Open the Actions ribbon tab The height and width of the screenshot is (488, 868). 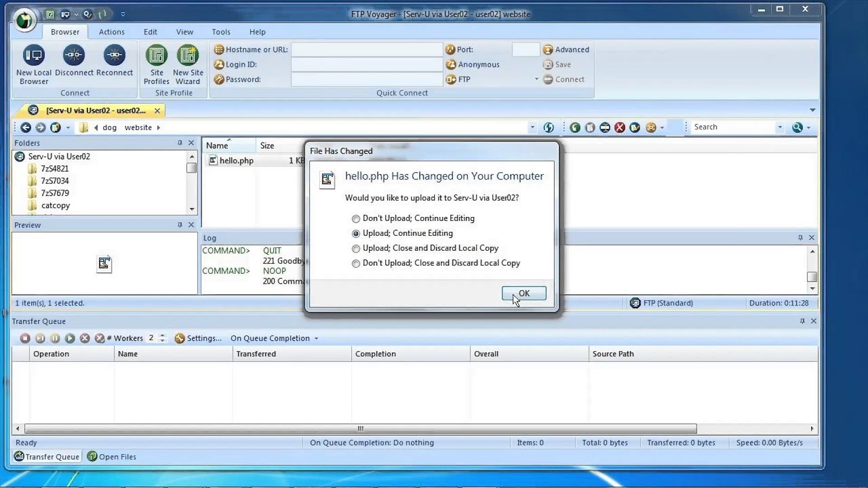pyautogui.click(x=112, y=32)
